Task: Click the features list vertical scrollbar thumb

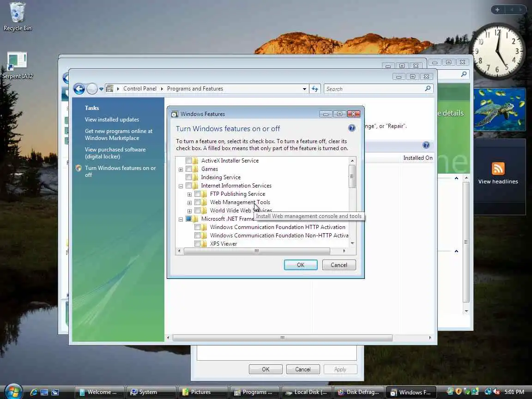Action: click(x=352, y=176)
